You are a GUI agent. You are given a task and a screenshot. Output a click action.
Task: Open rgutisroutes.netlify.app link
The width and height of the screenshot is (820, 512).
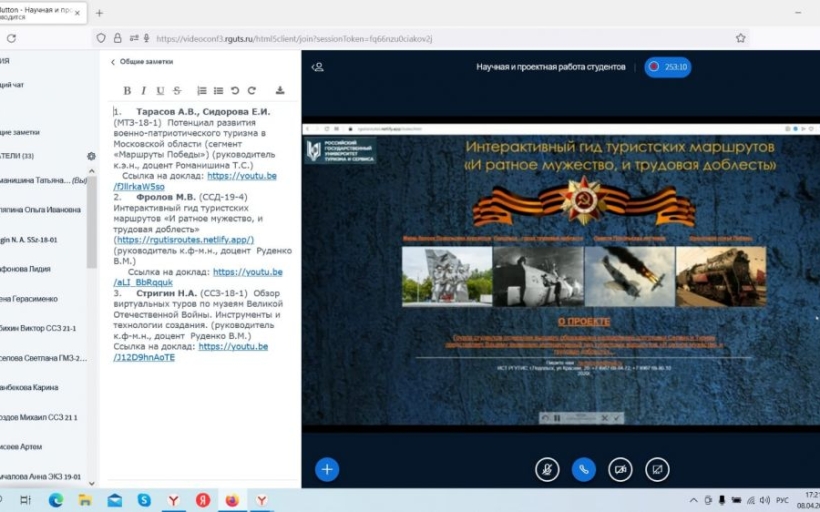click(185, 240)
